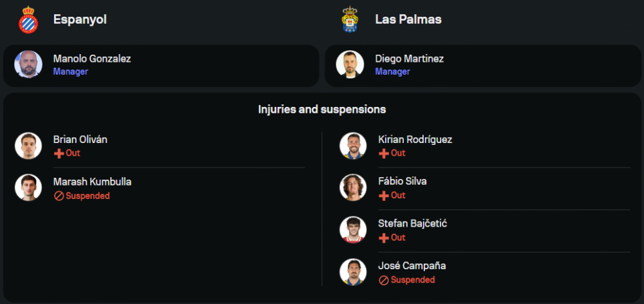
Task: Open the Espanyol team name link
Action: click(80, 19)
